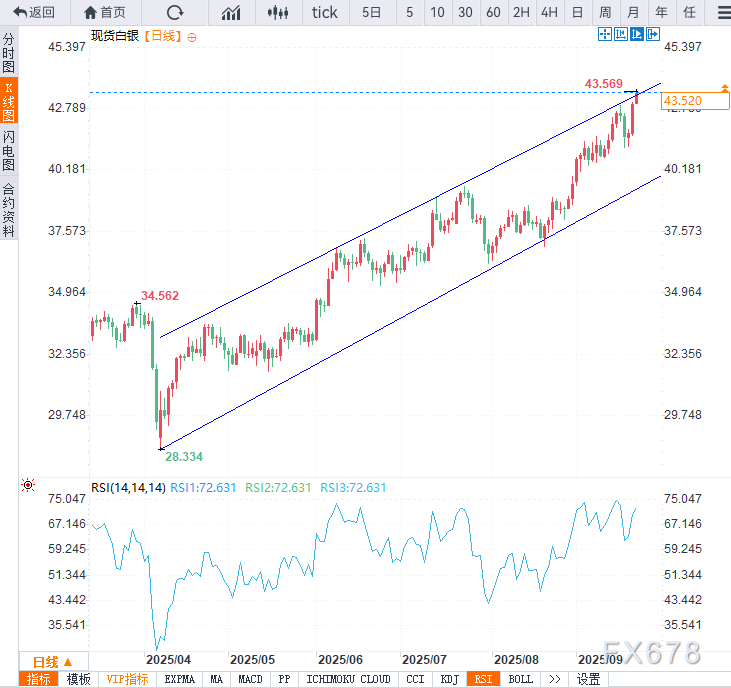Click the orange circle next to 日线 label

(x=192, y=36)
